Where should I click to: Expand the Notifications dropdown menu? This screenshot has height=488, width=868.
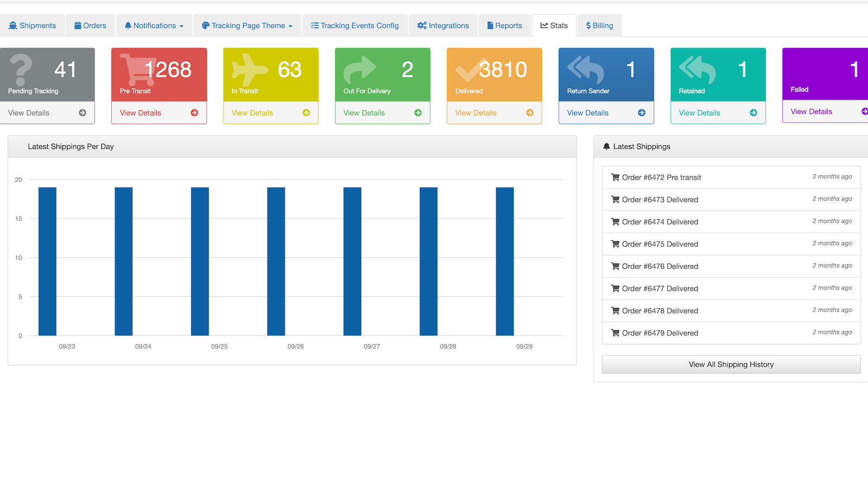tap(154, 25)
